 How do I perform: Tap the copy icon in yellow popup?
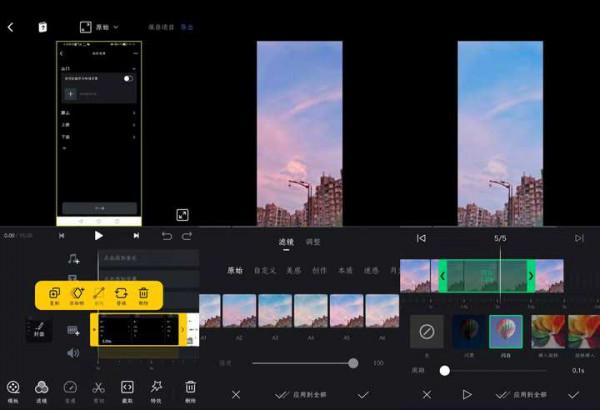tap(55, 294)
